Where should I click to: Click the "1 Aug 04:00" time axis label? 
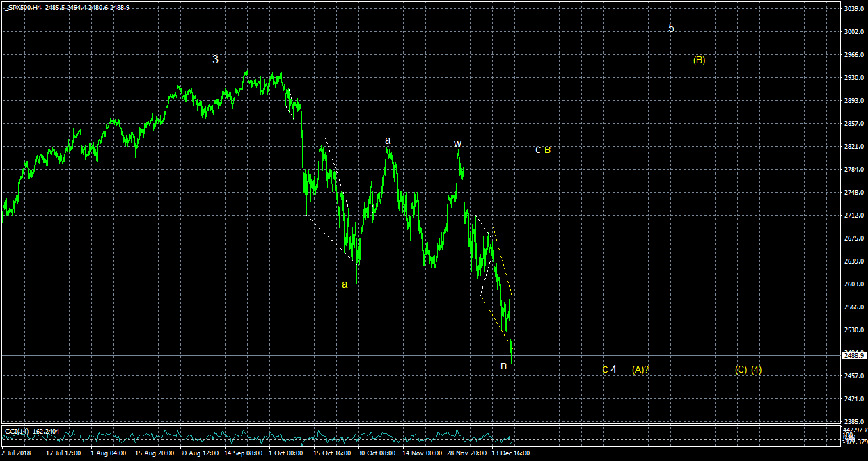(x=108, y=453)
